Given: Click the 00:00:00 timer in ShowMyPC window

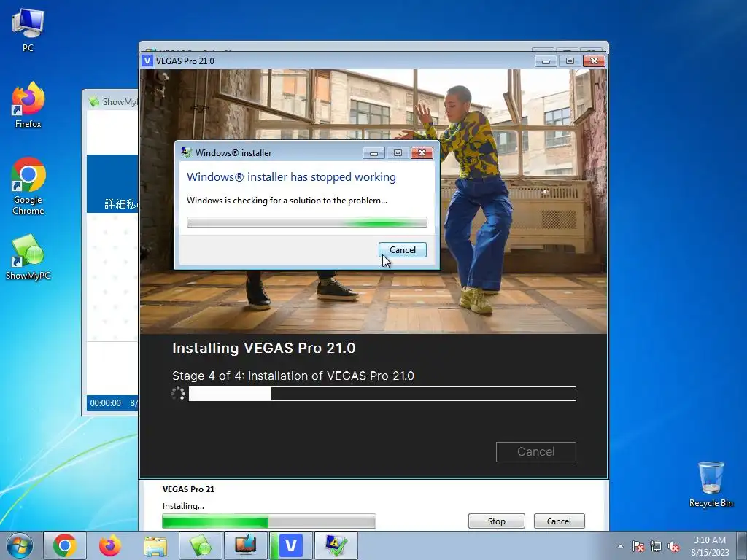Looking at the screenshot, I should click(105, 402).
